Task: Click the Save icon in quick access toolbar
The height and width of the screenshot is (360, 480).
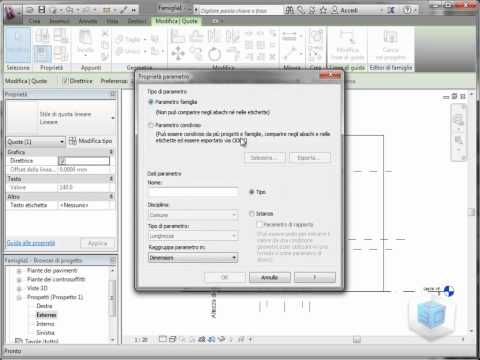Action: 42,10
